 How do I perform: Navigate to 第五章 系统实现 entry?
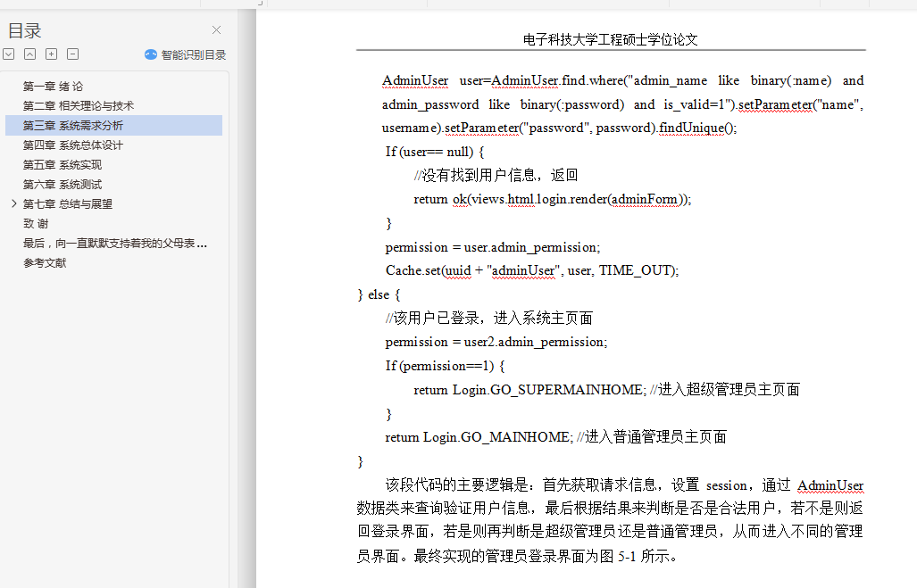point(62,165)
